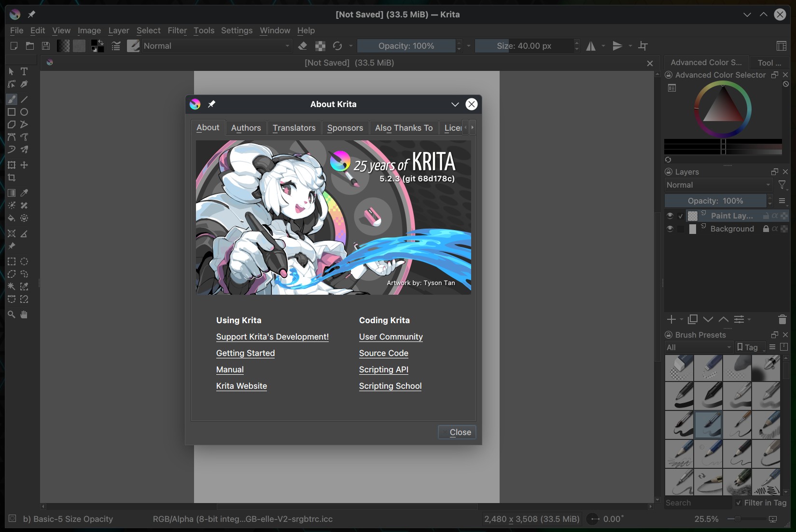
Task: Hide the Background layer eye icon
Action: [x=670, y=229]
